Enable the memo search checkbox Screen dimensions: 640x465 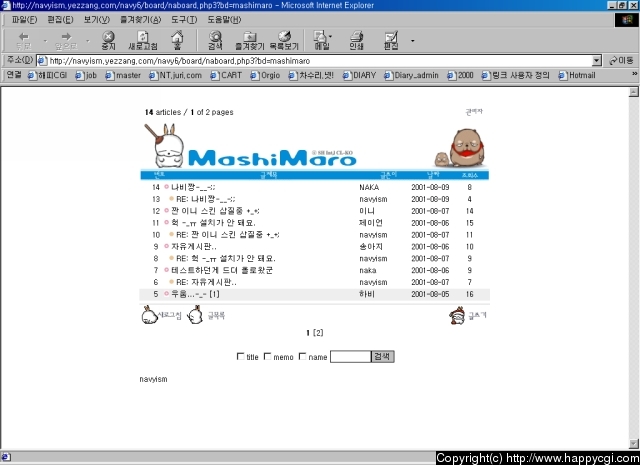(267, 356)
